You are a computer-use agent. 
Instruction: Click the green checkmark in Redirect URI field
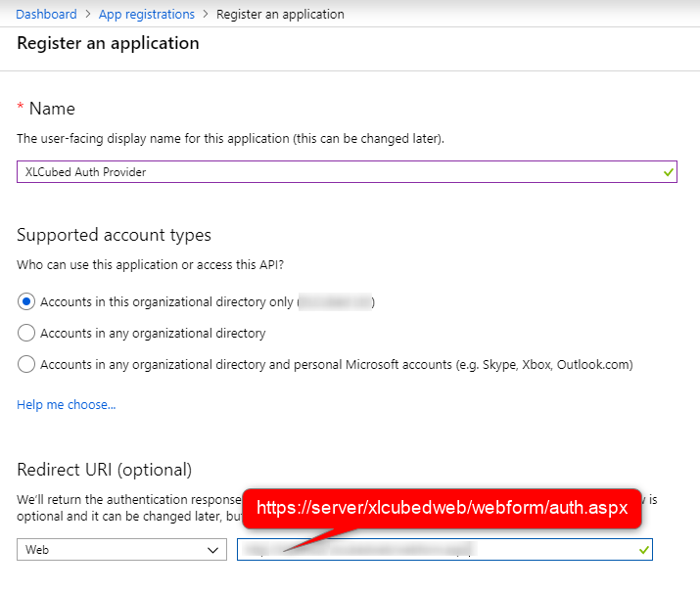pos(643,550)
